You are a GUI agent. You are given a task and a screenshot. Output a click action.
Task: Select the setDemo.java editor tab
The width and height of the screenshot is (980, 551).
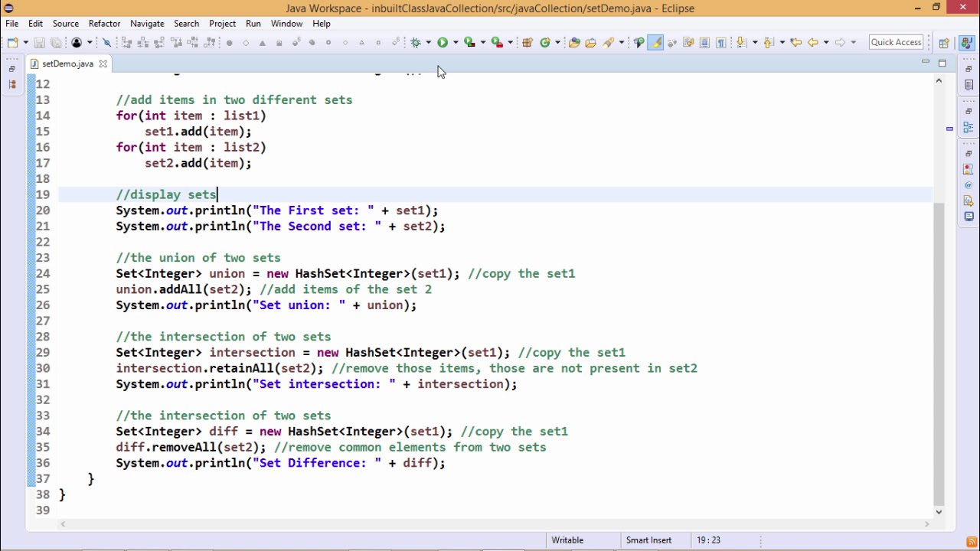pos(67,64)
